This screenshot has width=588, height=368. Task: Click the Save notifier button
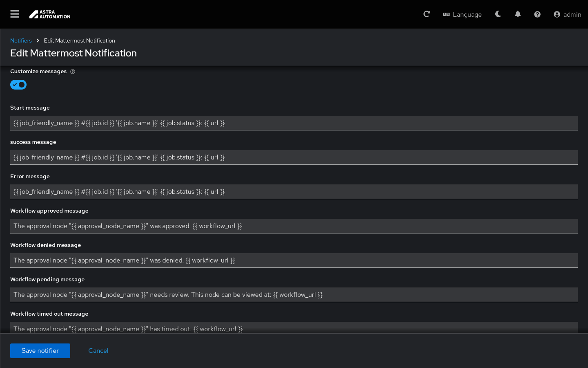click(x=40, y=350)
